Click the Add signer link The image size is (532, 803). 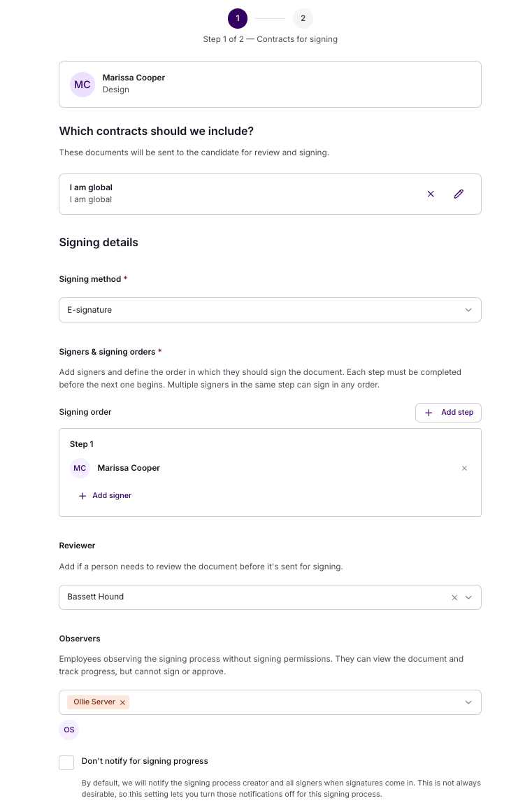[x=112, y=496]
